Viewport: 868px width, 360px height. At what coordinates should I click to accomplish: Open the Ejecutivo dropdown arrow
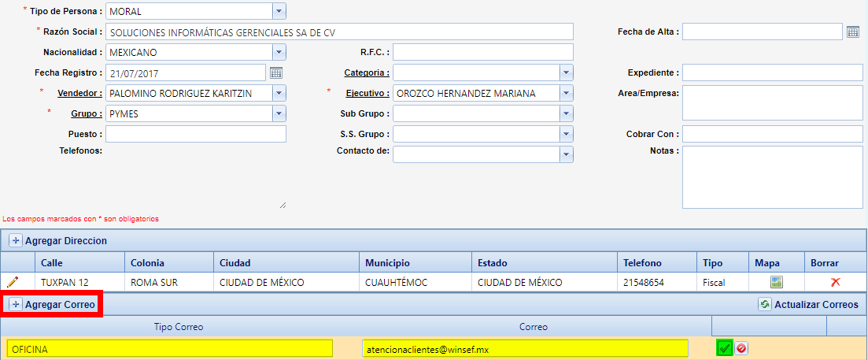coord(566,93)
